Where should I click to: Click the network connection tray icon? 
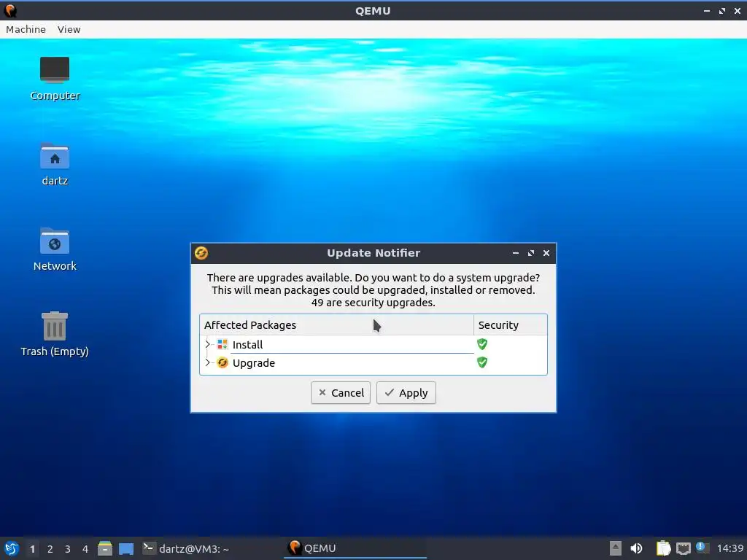pyautogui.click(x=683, y=548)
